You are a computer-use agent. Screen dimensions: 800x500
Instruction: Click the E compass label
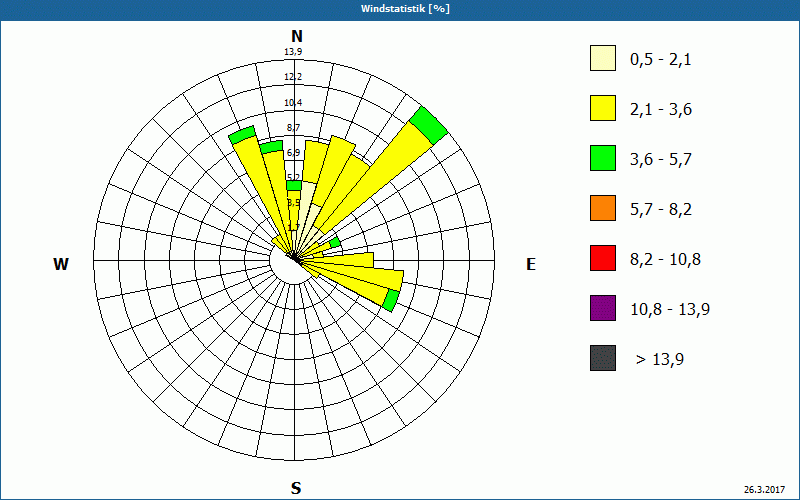(531, 264)
